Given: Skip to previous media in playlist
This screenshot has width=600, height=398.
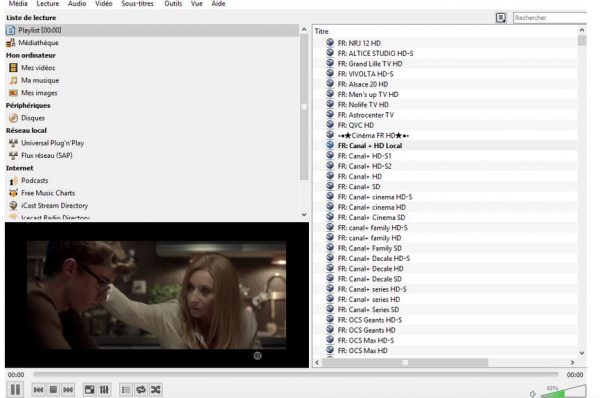Looking at the screenshot, I should pos(38,390).
